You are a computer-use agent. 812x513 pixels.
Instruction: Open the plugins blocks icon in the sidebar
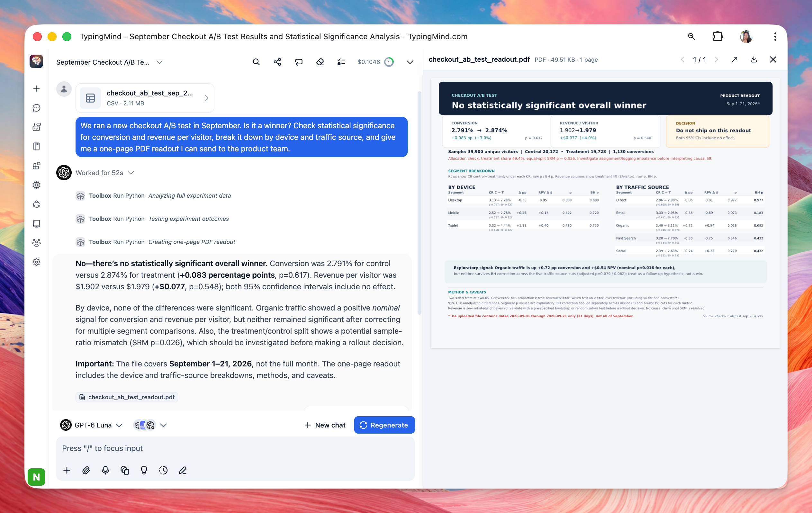tap(36, 166)
